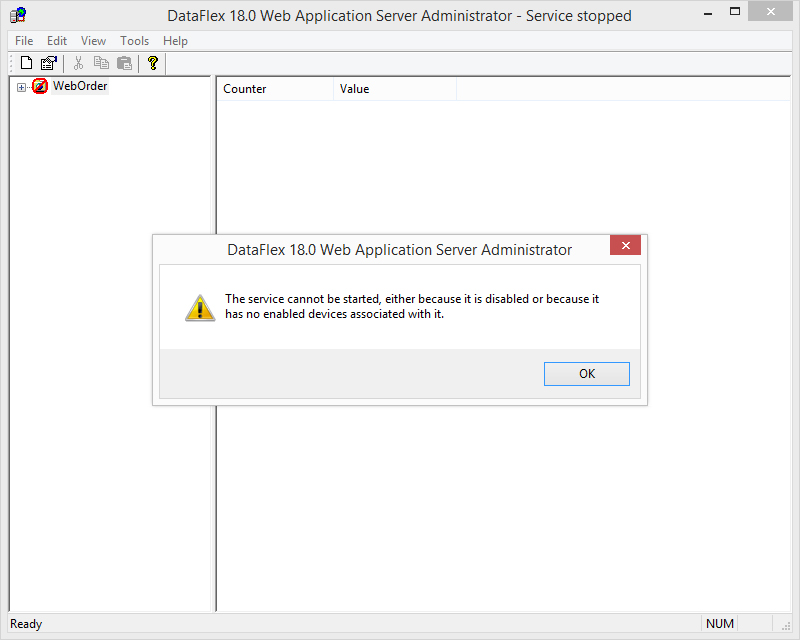Maximize the main Administrator window

tap(735, 12)
